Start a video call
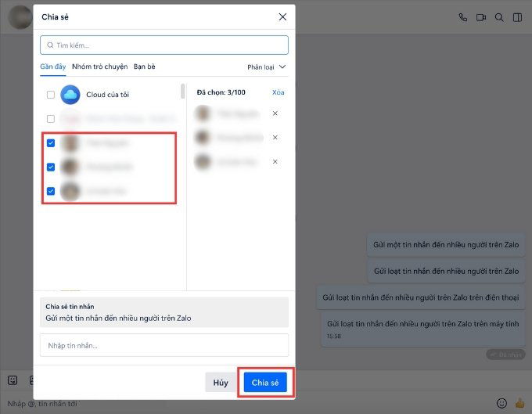Image resolution: width=532 pixels, height=414 pixels. [x=481, y=17]
